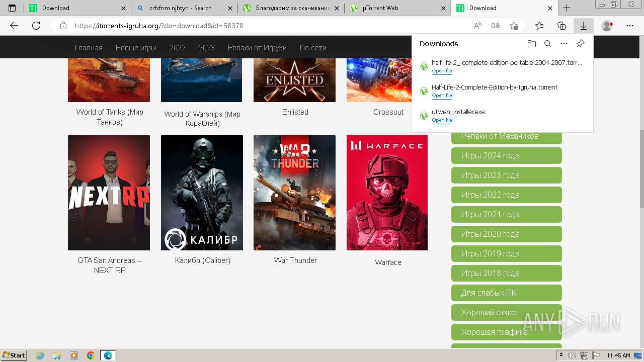Click Crossout game title link
Screen dimensions: 644x362
(x=388, y=112)
